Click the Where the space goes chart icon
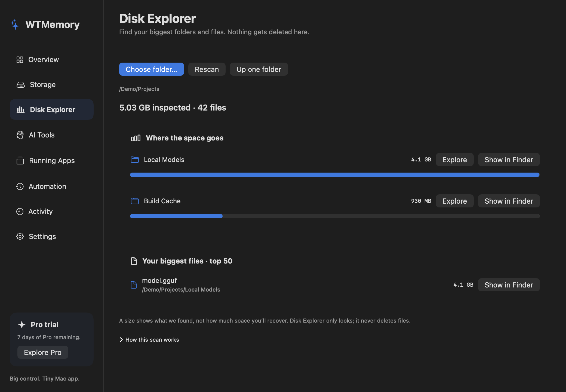The width and height of the screenshot is (566, 392). [x=136, y=138]
